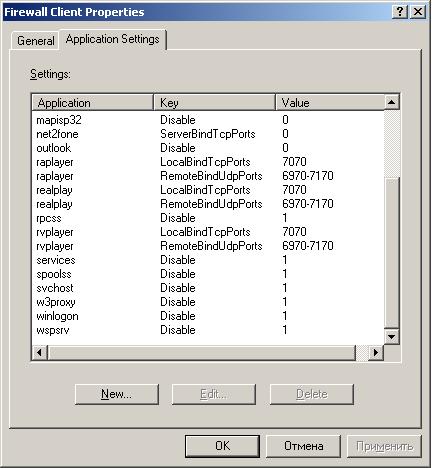Click the vertical scrollbar down arrow
The width and height of the screenshot is (432, 468).
[x=391, y=337]
